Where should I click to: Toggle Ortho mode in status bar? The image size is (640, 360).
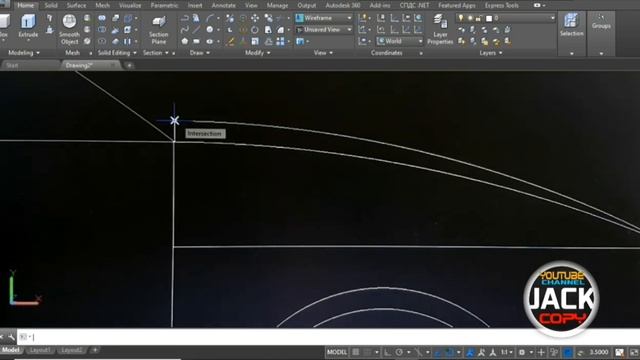coord(387,352)
